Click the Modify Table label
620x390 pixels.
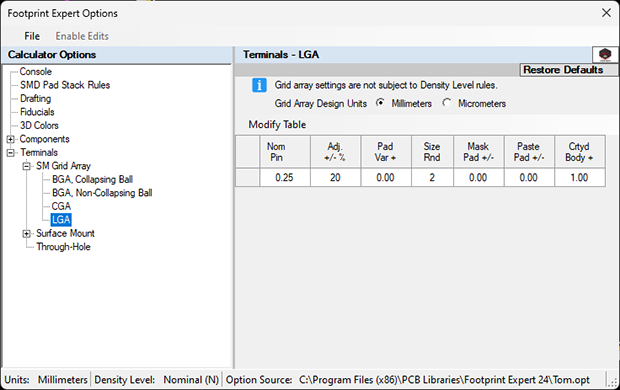pos(277,125)
